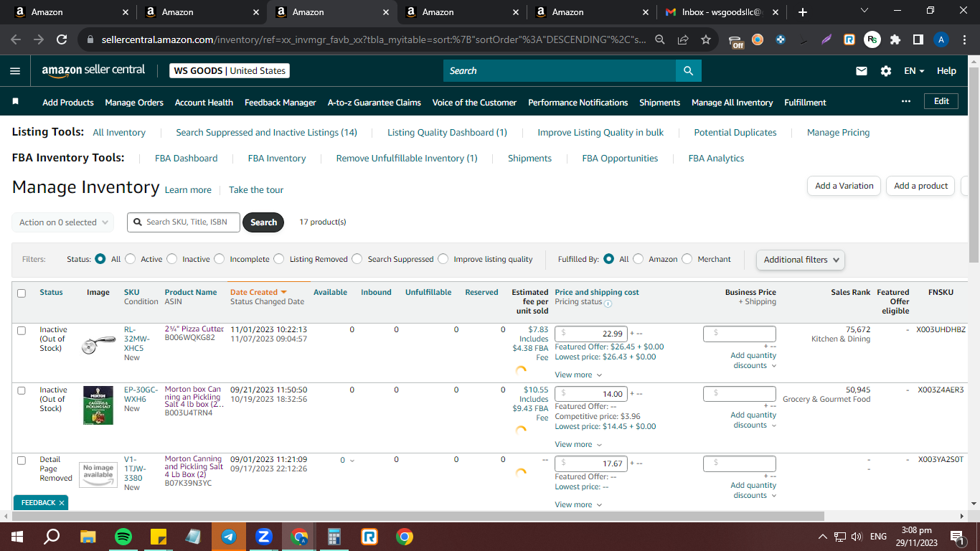Switch to the Inbox Gmail browser tab

[720, 12]
